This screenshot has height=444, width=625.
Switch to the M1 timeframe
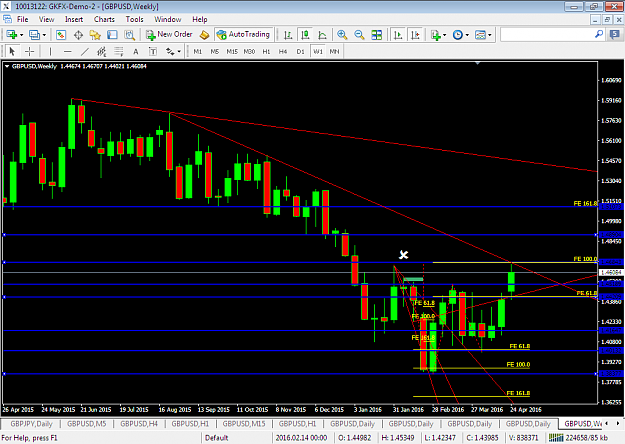coord(198,51)
